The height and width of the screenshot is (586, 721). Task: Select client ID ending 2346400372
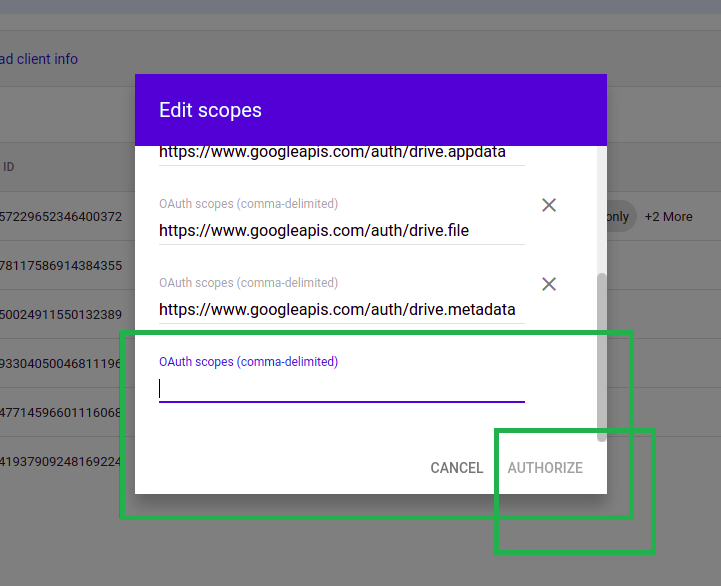pos(61,217)
